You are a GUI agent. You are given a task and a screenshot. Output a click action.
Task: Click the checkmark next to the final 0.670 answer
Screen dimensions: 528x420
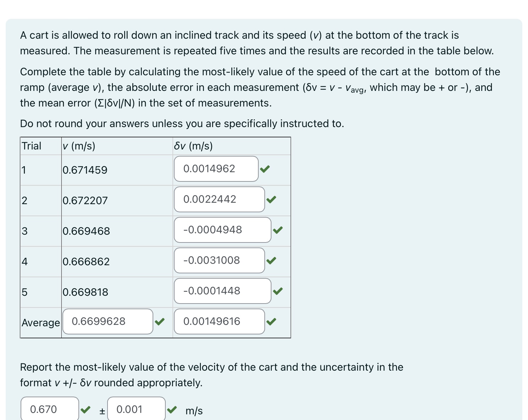point(86,410)
